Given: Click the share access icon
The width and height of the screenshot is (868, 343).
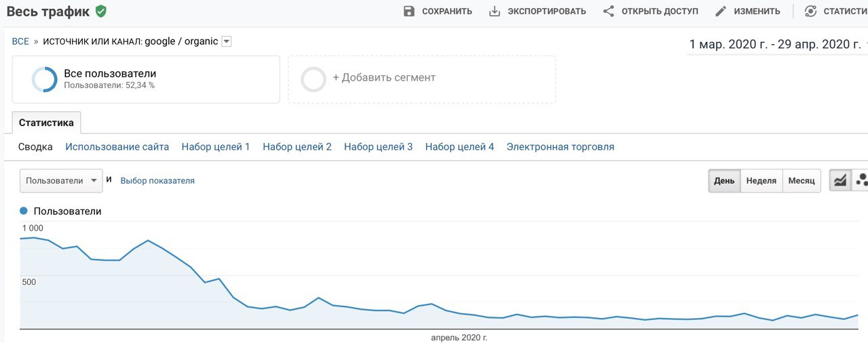Looking at the screenshot, I should coord(609,12).
